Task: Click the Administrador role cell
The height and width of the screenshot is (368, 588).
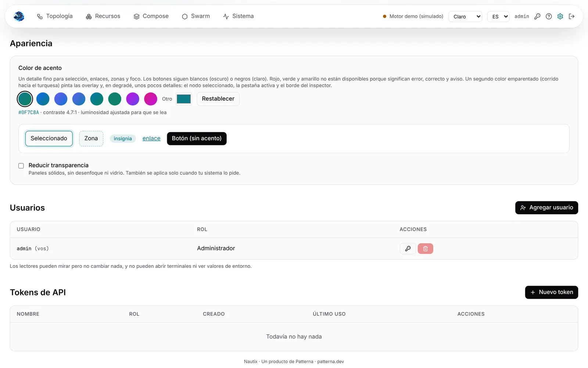Action: tap(216, 248)
